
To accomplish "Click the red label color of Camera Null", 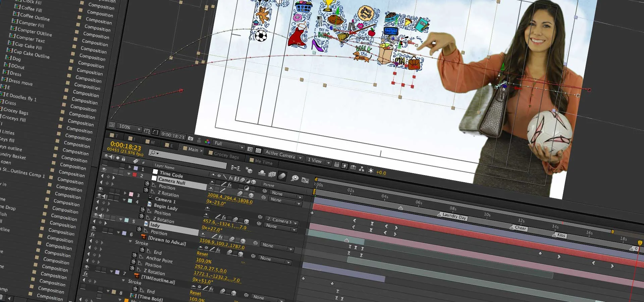I will click(x=135, y=174).
